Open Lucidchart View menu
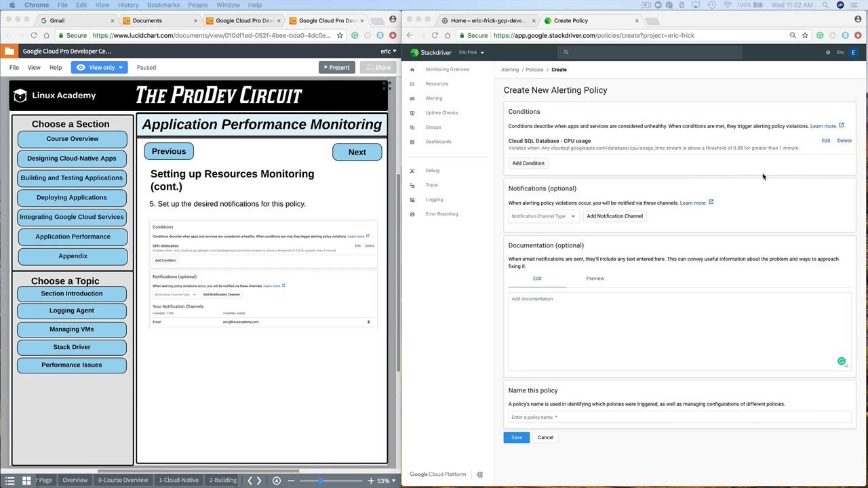The image size is (868, 488). [34, 67]
